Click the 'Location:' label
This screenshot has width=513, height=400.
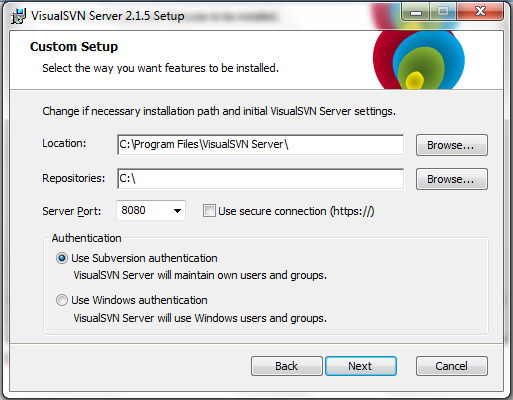pyautogui.click(x=64, y=143)
